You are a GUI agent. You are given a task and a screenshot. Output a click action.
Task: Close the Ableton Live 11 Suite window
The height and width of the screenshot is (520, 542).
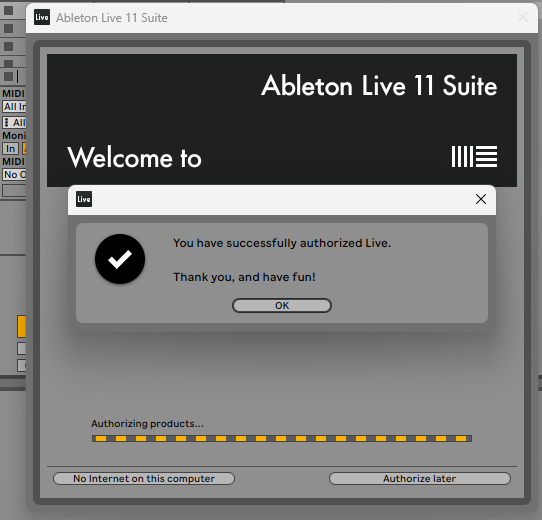tap(523, 17)
